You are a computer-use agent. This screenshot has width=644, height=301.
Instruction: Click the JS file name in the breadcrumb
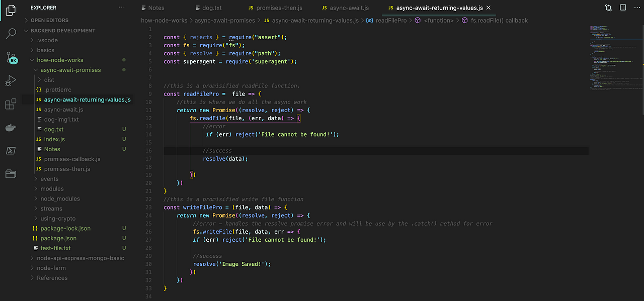311,21
